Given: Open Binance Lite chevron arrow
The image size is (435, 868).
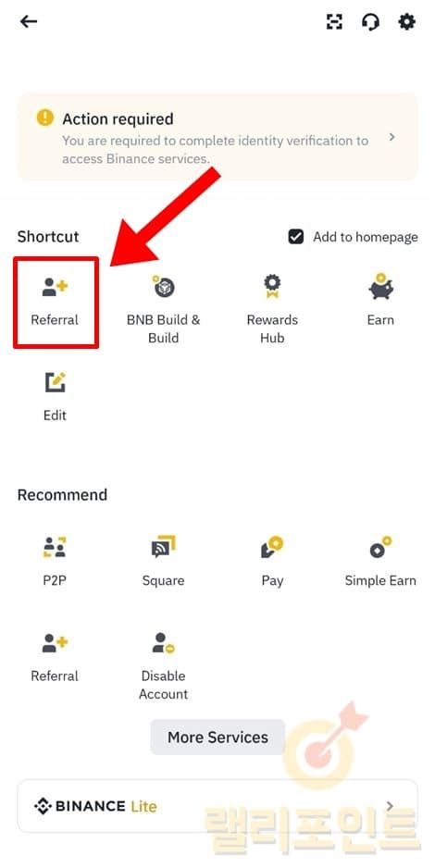Looking at the screenshot, I should pyautogui.click(x=391, y=806).
